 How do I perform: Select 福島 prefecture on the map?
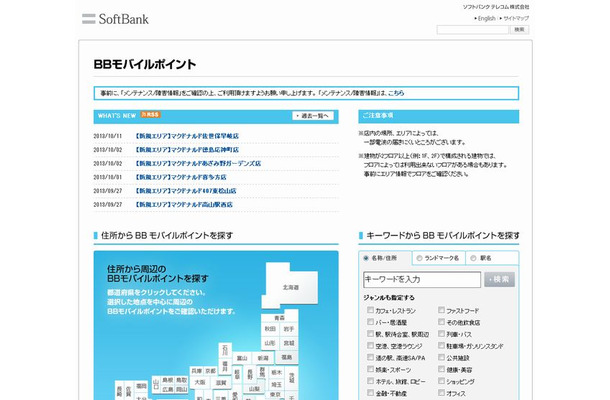(x=287, y=357)
